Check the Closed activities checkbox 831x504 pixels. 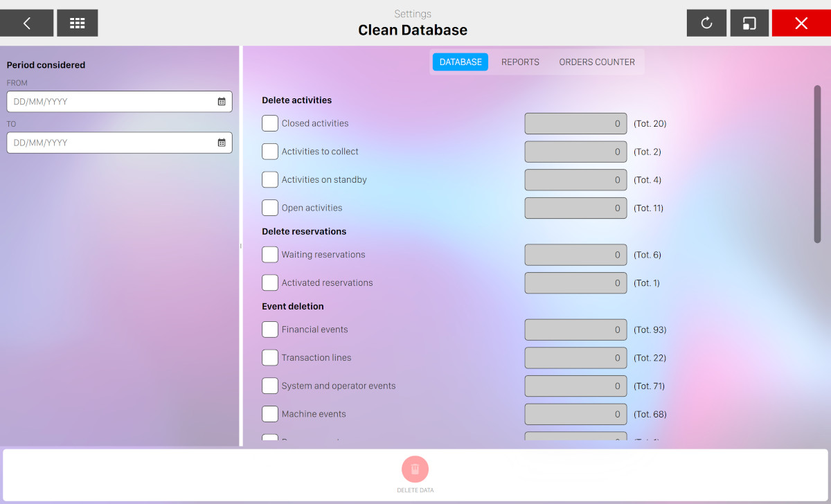click(x=270, y=123)
